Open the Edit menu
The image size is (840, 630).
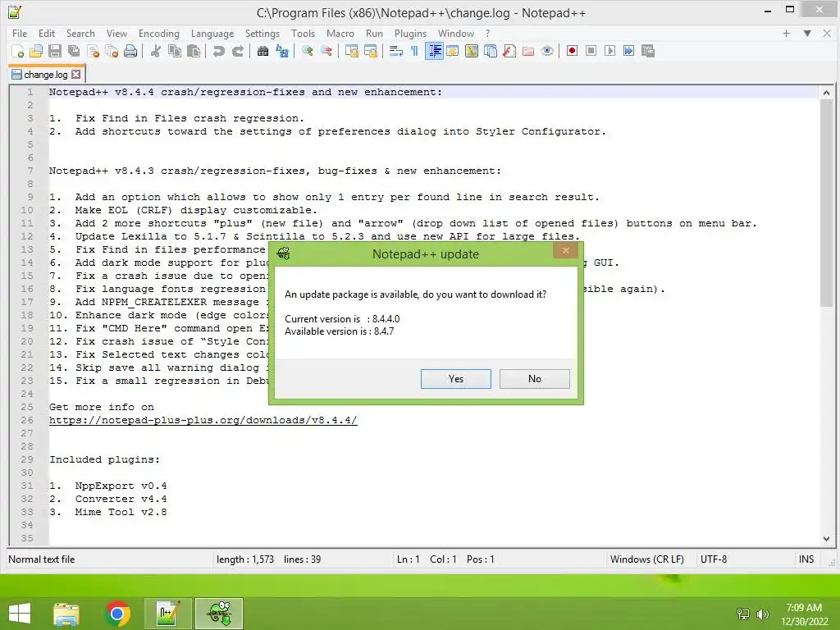[x=47, y=33]
